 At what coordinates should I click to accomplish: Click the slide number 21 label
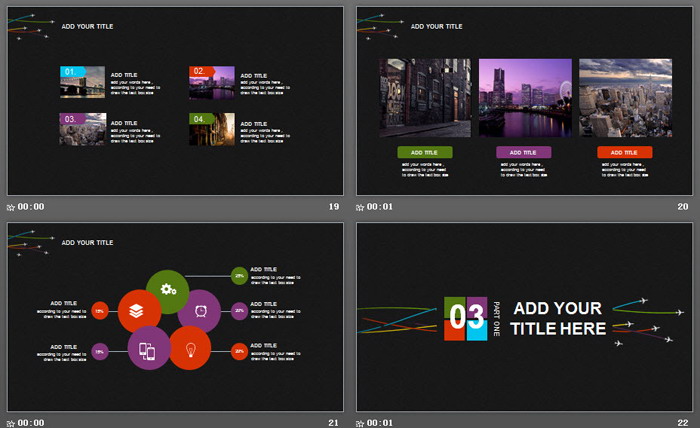point(334,422)
